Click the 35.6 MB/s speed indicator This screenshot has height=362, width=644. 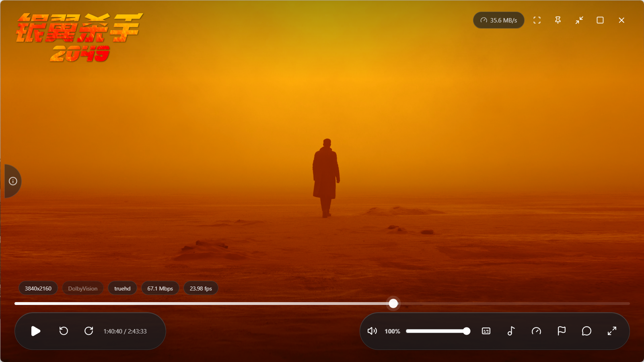coord(499,20)
